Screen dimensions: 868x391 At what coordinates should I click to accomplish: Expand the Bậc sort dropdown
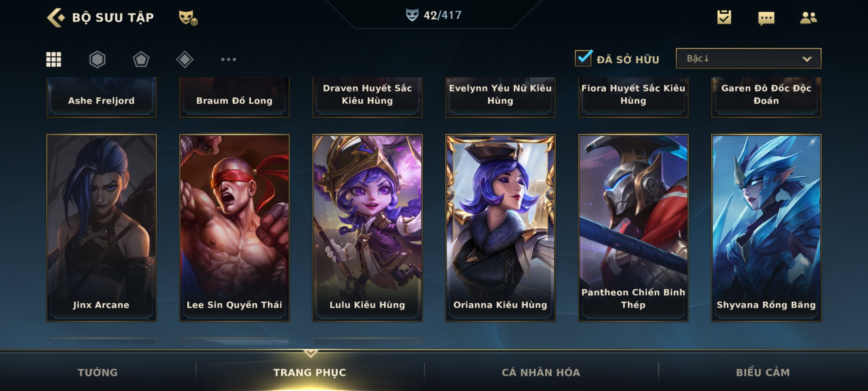pos(748,58)
